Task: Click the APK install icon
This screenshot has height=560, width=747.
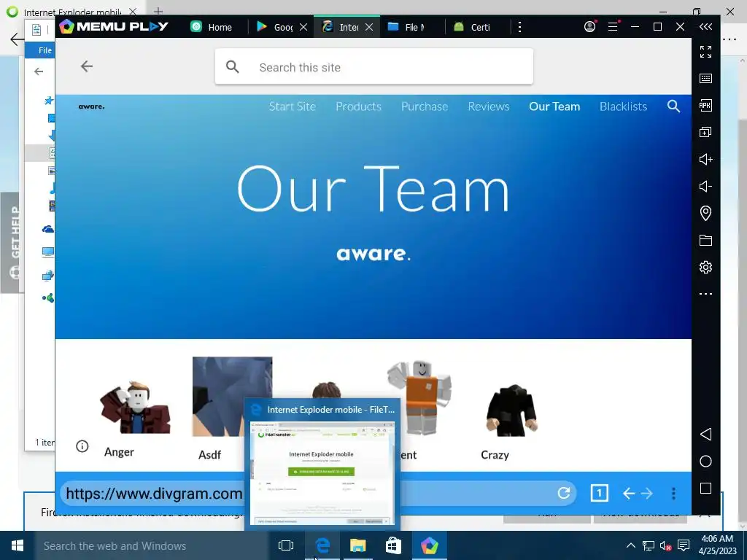Action: [x=705, y=105]
